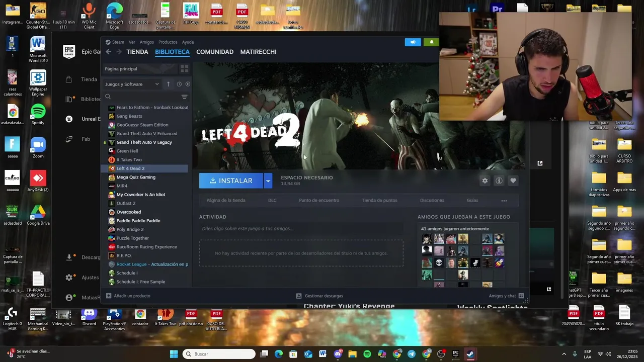644x362 pixels.
Task: Open the Ayuda menu
Action: (x=188, y=42)
